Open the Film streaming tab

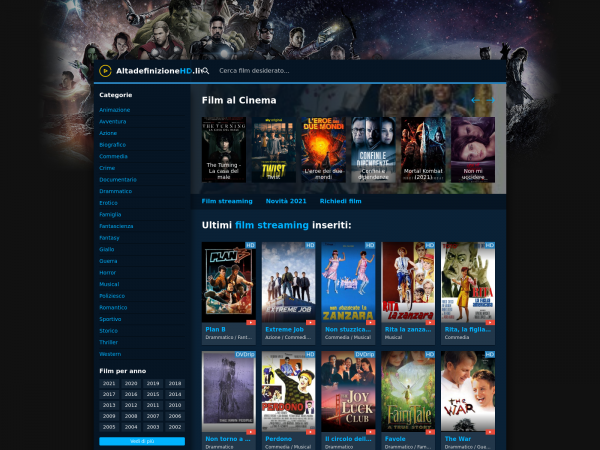coord(227,201)
